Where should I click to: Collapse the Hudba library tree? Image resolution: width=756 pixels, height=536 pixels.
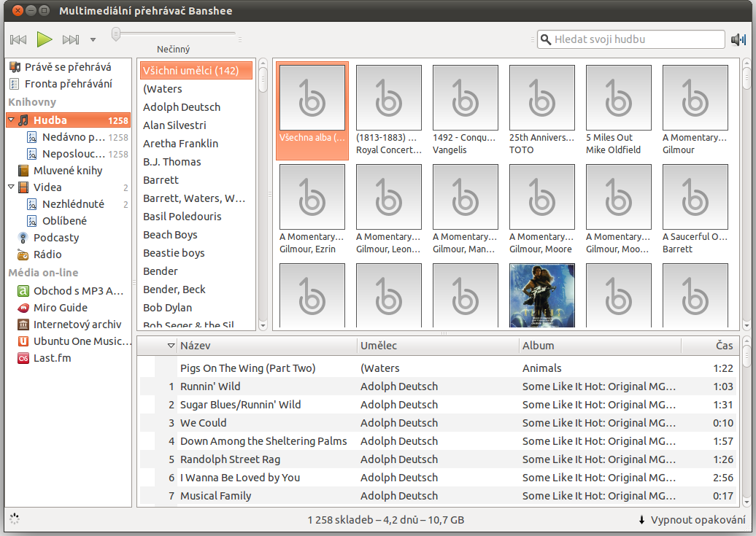[11, 120]
